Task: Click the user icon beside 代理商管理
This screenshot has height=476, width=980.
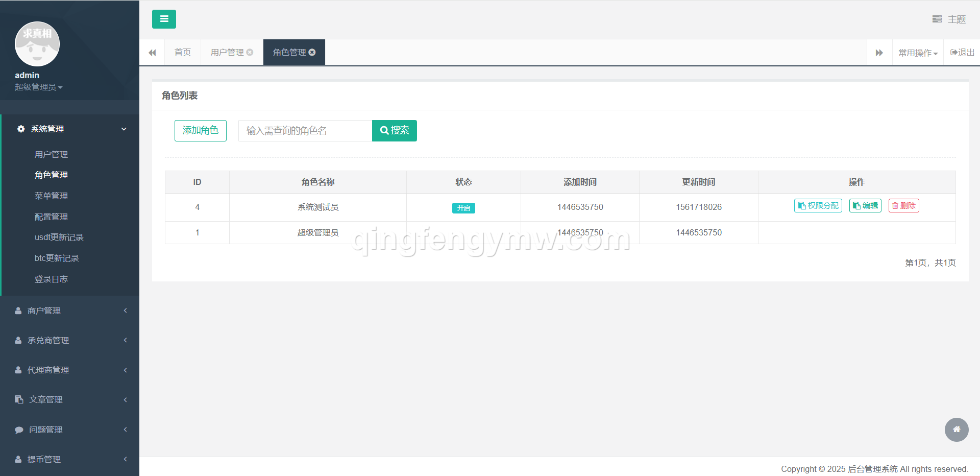Action: [x=18, y=370]
